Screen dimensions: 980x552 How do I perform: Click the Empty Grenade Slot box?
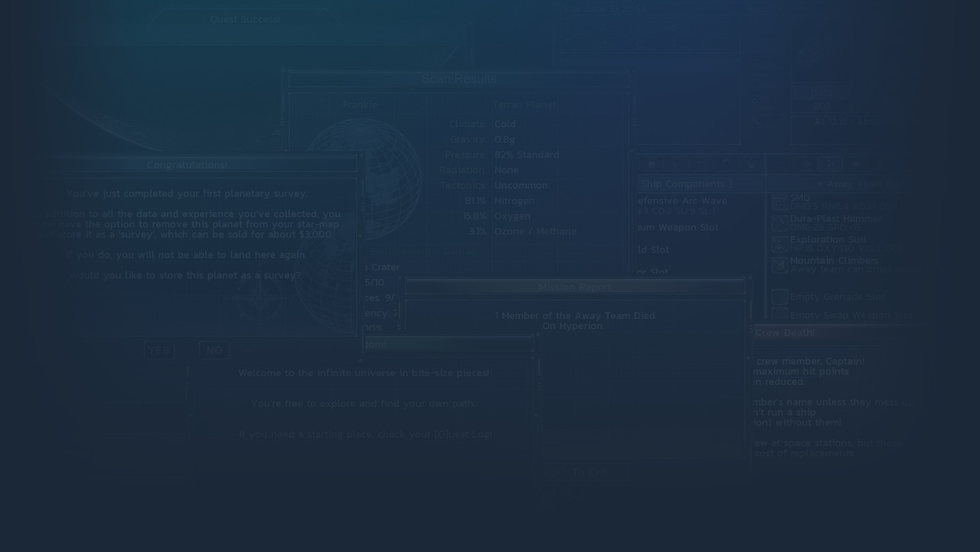(779, 297)
